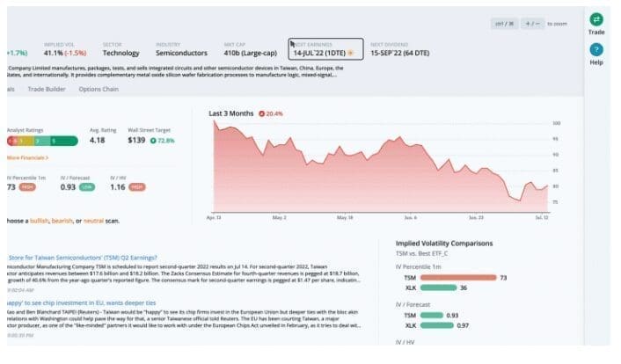Click the LOW badge next to IV / Forecast
Image resolution: width=621 pixels, height=364 pixels.
(87, 186)
